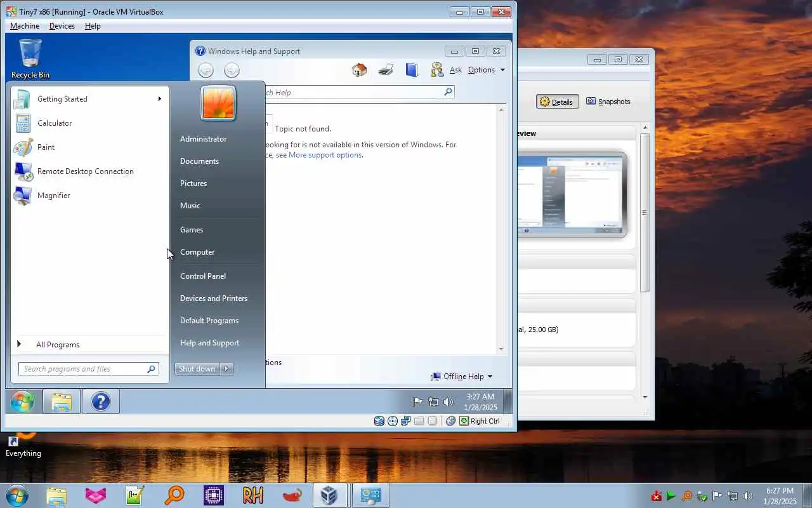Expand Shut down options arrow
Image resolution: width=812 pixels, height=508 pixels.
pos(227,369)
